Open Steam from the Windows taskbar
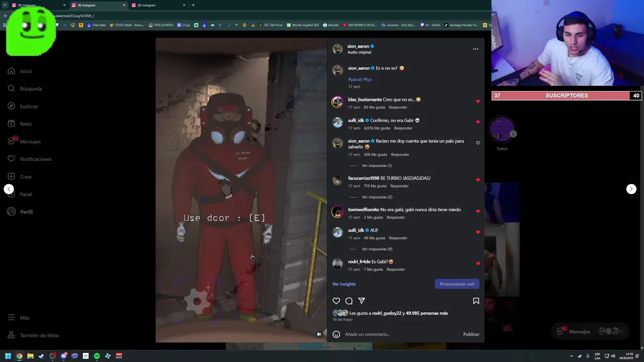The image size is (644, 362). coord(41,356)
